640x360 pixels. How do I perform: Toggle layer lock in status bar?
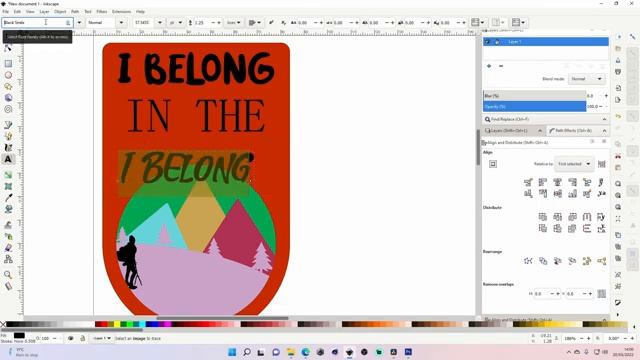[82, 338]
